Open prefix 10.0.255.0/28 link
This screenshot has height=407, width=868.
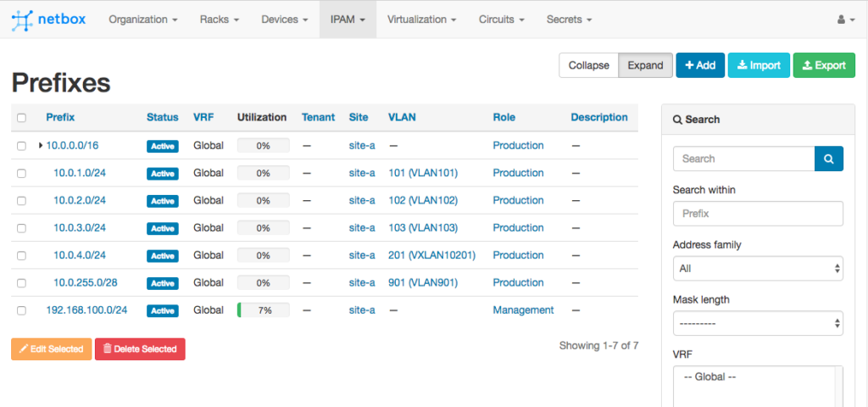pyautogui.click(x=86, y=282)
